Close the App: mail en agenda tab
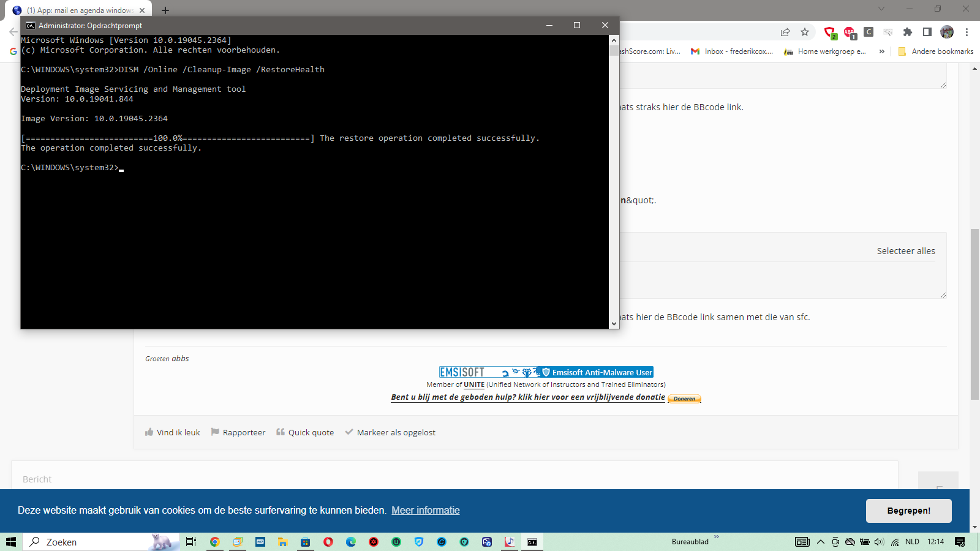This screenshot has width=980, height=551. click(141, 10)
